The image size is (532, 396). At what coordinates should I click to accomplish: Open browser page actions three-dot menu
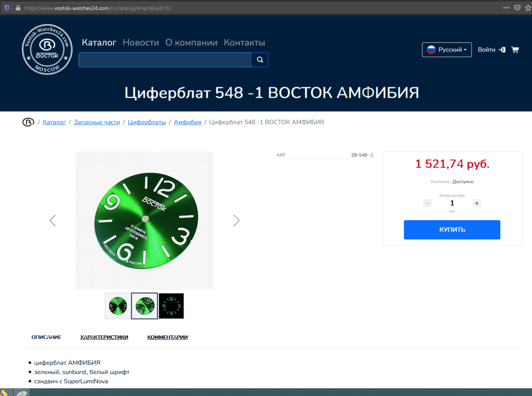[506, 8]
